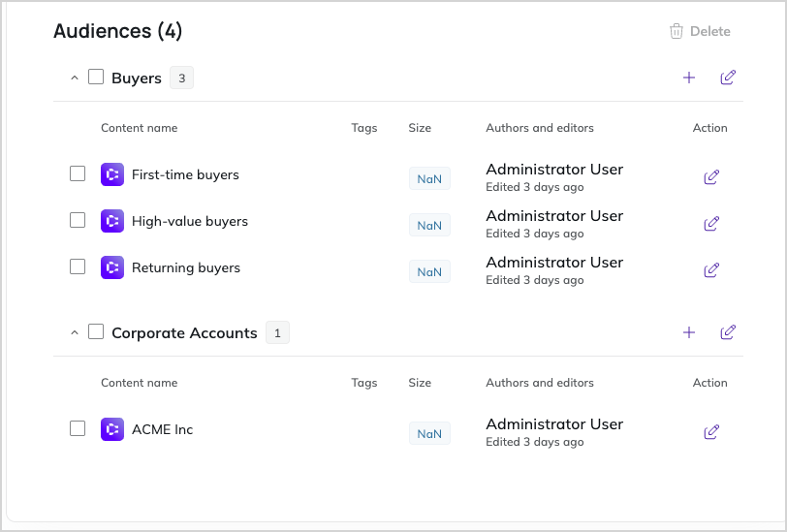Screen dimensions: 787x532
Task: Collapse the Corporate Accounts group
Action: [x=75, y=332]
